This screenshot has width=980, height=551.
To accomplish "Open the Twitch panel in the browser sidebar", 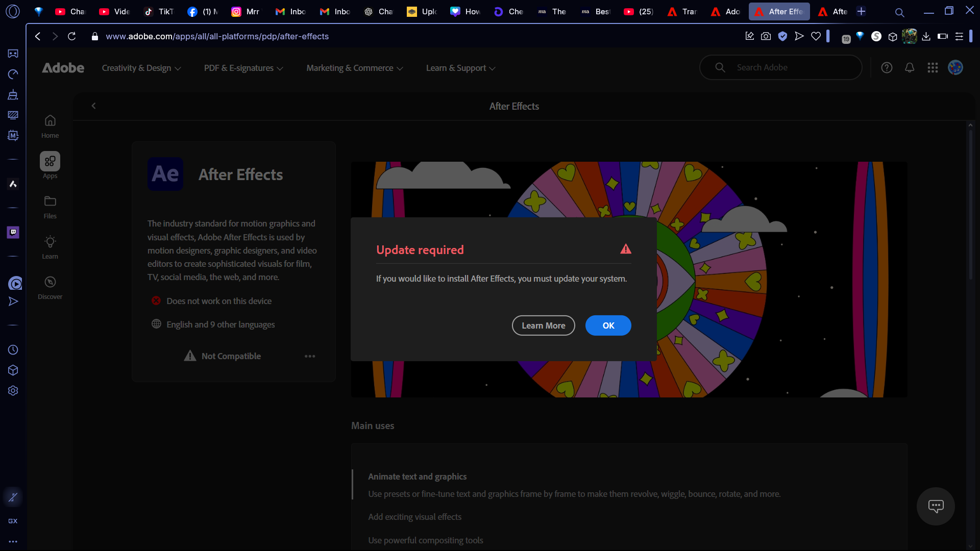I will (13, 233).
